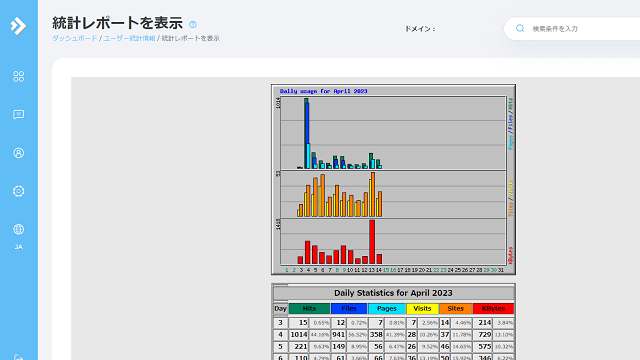Click the search magnifier icon

point(520,29)
